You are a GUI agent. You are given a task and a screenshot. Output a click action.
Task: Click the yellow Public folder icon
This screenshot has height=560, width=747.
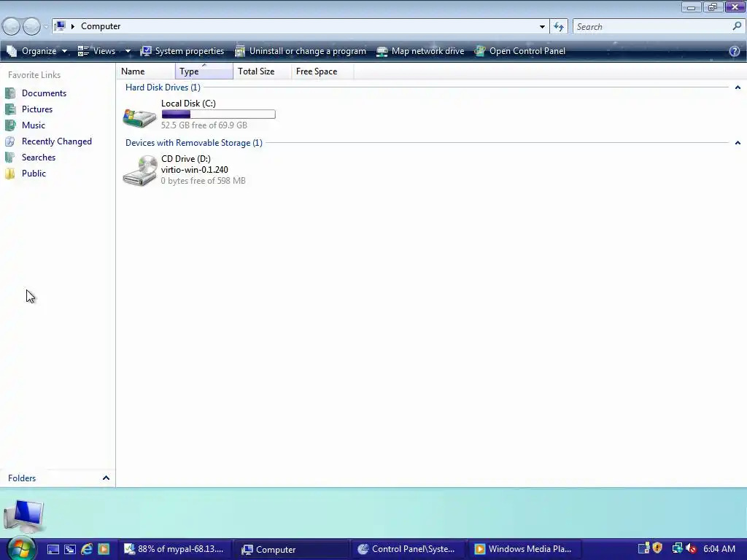[x=10, y=174]
